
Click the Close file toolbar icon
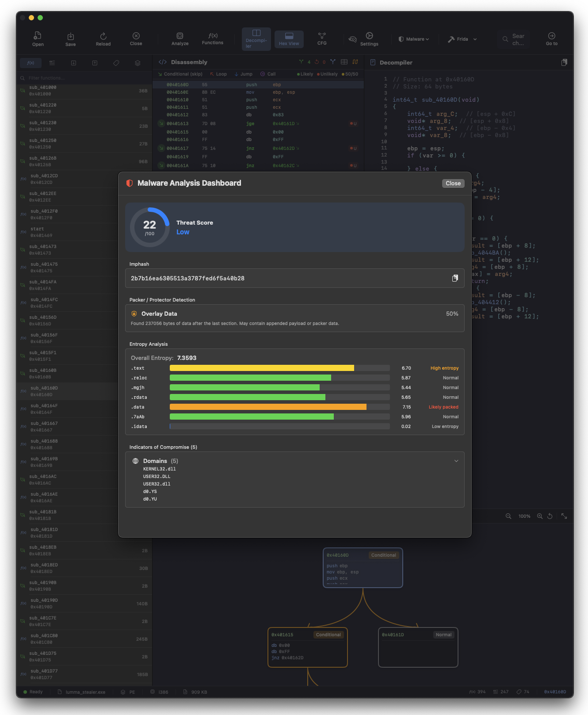tap(136, 39)
